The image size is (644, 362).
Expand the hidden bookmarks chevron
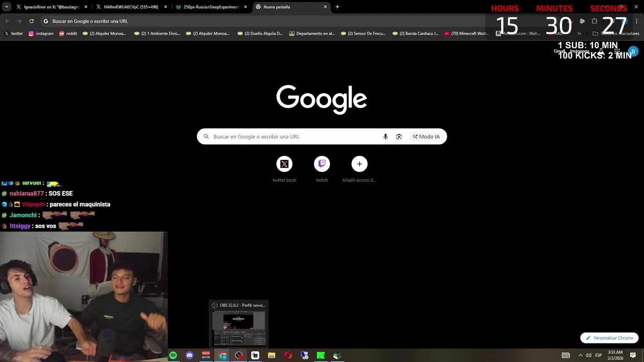(x=579, y=34)
